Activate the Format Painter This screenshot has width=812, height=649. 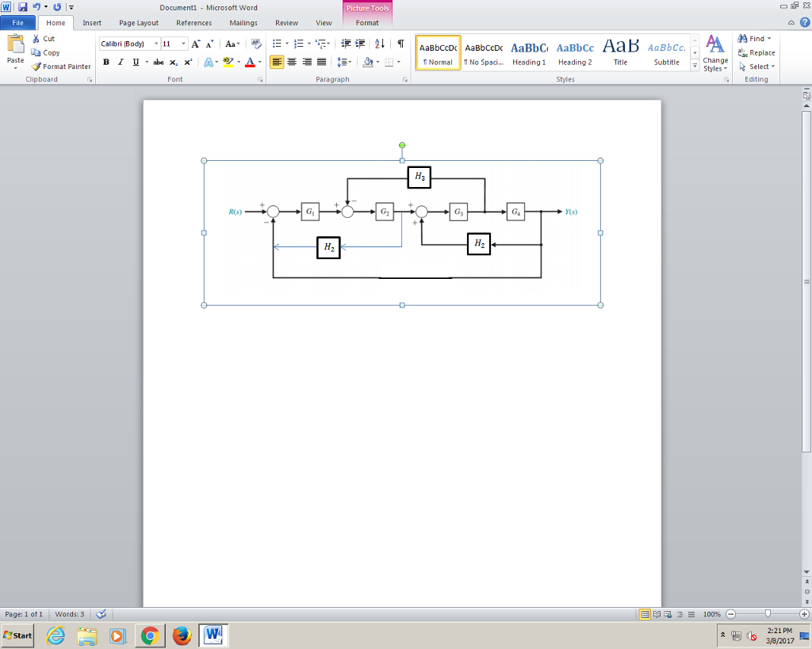click(x=61, y=67)
